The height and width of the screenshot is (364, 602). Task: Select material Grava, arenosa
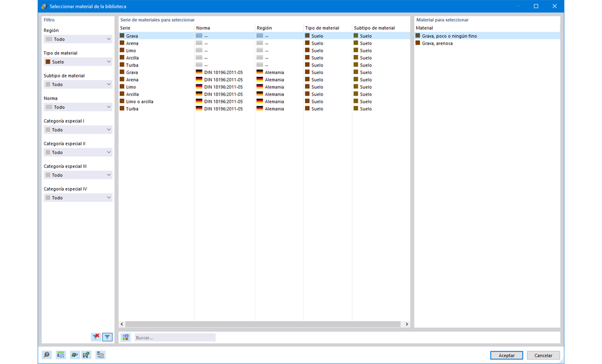coord(487,43)
